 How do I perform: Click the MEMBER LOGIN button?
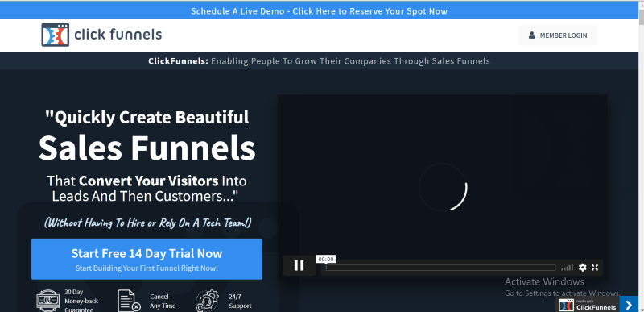coord(558,35)
